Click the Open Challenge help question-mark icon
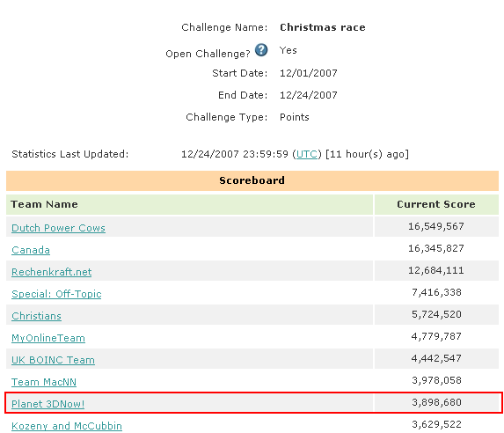Viewport: 504px width, 433px height. (261, 50)
